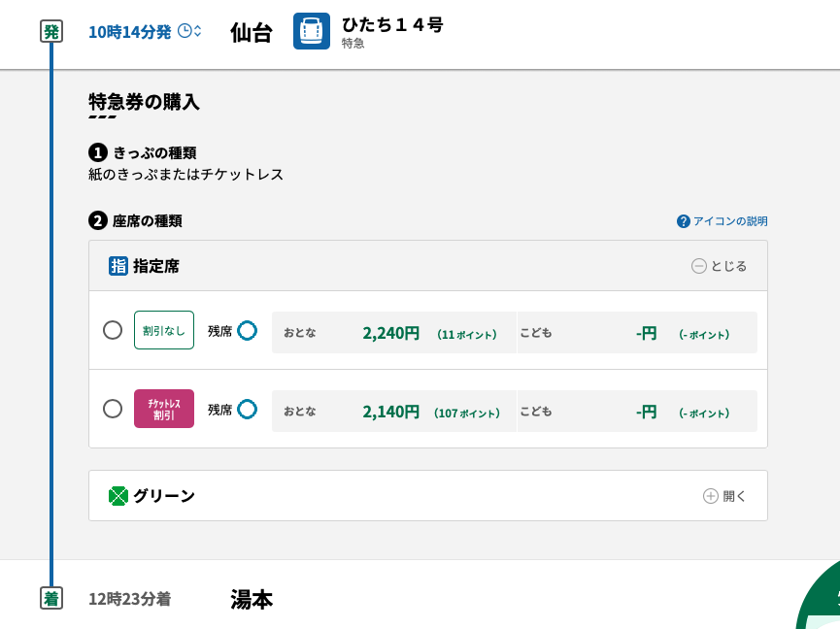This screenshot has height=629, width=840.
Task: Select the チケットレス割引 radio button
Action: [113, 409]
